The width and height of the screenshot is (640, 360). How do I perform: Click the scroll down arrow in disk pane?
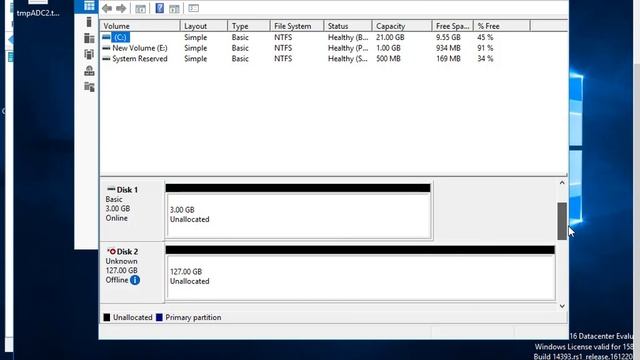pos(562,306)
